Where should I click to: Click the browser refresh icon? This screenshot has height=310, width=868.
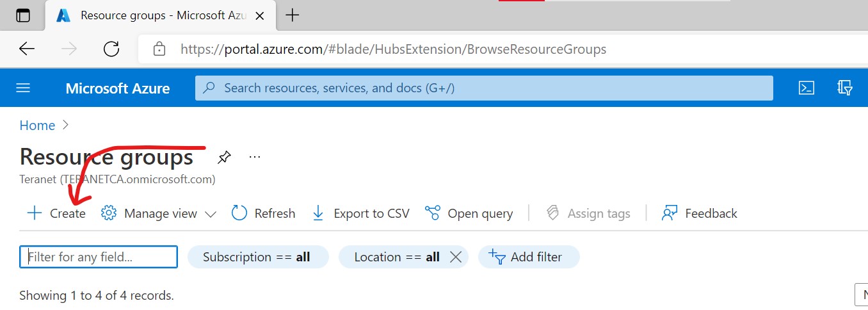pos(111,49)
